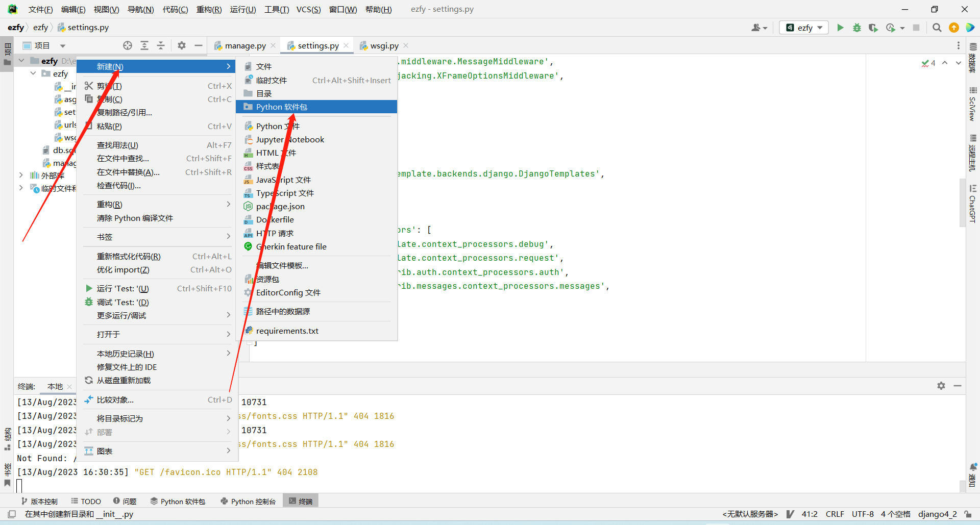Open the 版本控制 tool window
980x525 pixels.
(39, 501)
